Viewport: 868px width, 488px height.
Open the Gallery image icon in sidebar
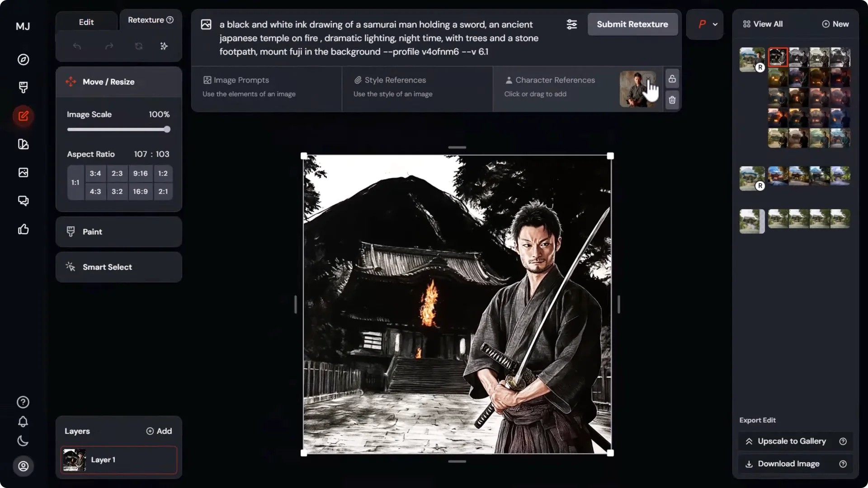pyautogui.click(x=23, y=172)
